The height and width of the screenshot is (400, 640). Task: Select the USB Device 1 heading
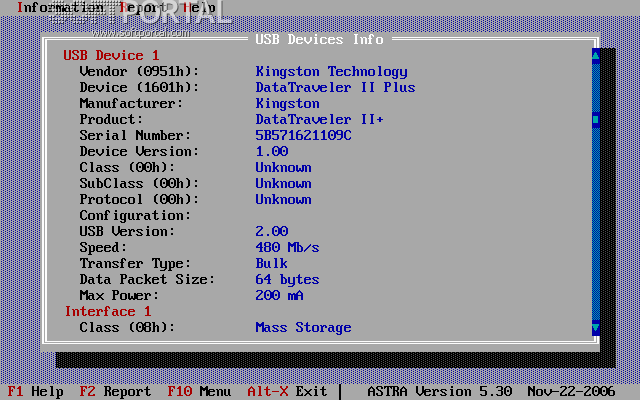pyautogui.click(x=111, y=56)
